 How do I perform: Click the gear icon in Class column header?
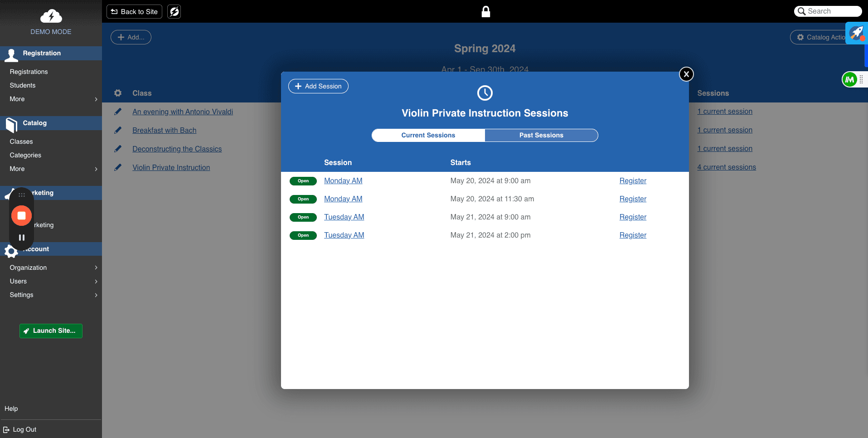[x=118, y=93]
